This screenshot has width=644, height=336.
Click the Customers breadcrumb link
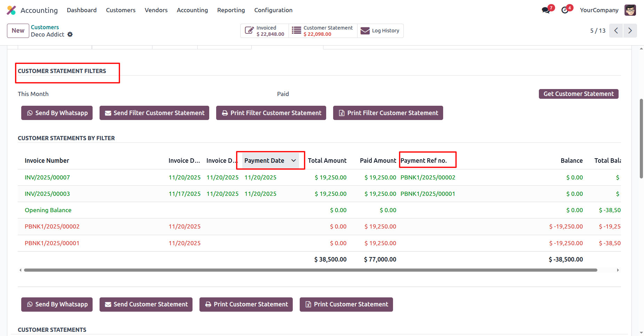45,27
